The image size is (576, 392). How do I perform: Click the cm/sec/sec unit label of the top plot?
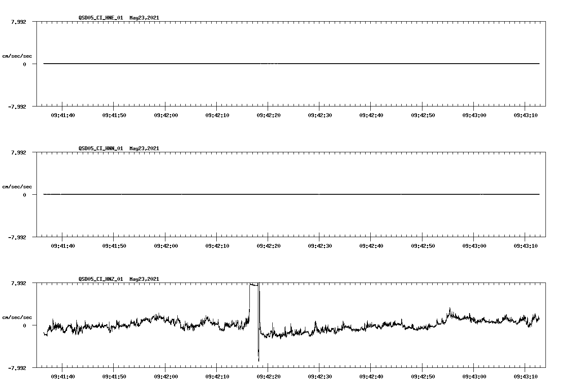click(17, 55)
